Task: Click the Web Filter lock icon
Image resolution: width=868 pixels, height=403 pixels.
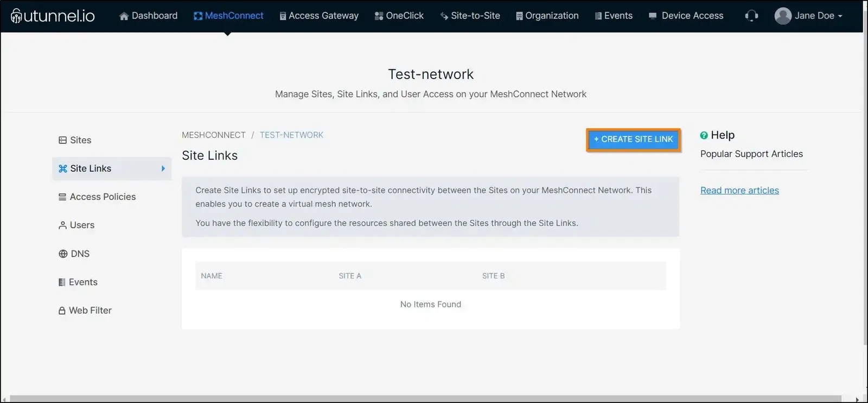Action: [x=62, y=311]
